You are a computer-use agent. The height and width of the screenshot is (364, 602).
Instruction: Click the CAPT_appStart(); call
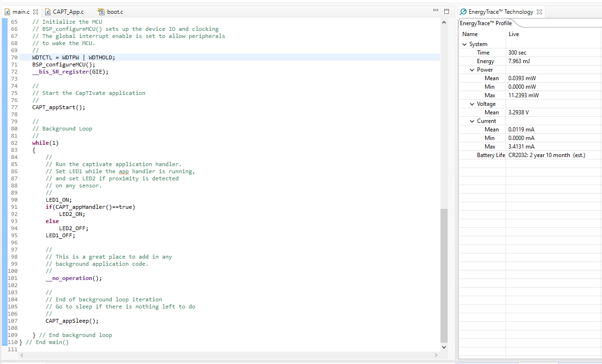(59, 107)
